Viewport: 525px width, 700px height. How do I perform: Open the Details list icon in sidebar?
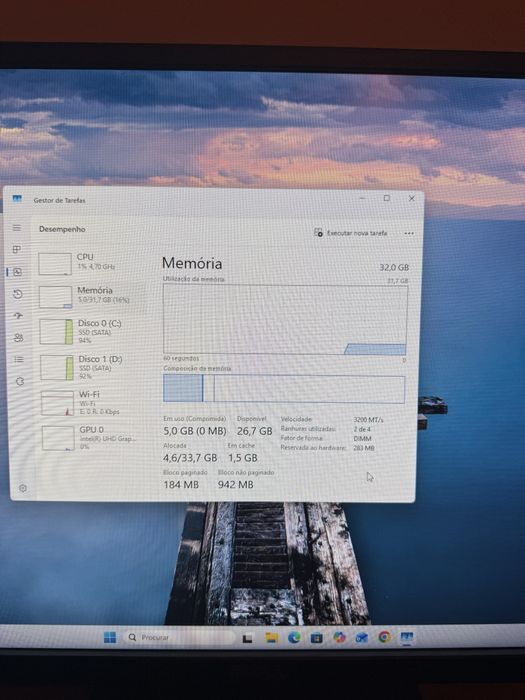[19, 359]
